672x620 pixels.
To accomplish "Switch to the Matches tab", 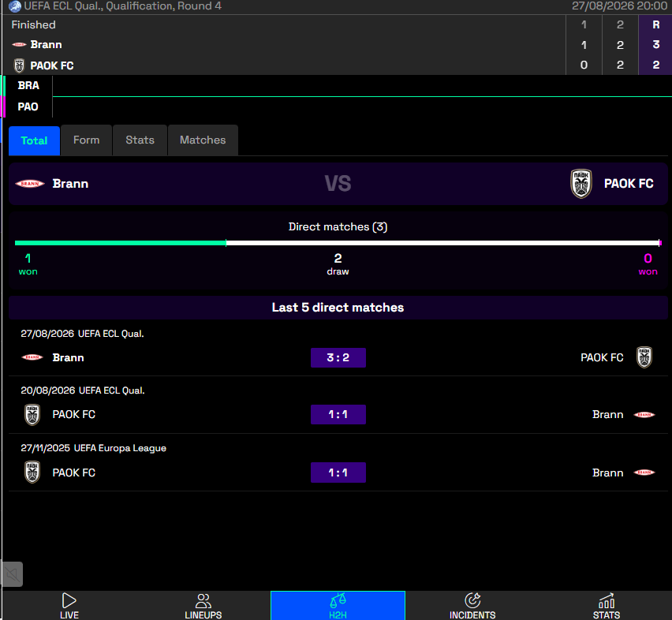I will click(x=203, y=140).
